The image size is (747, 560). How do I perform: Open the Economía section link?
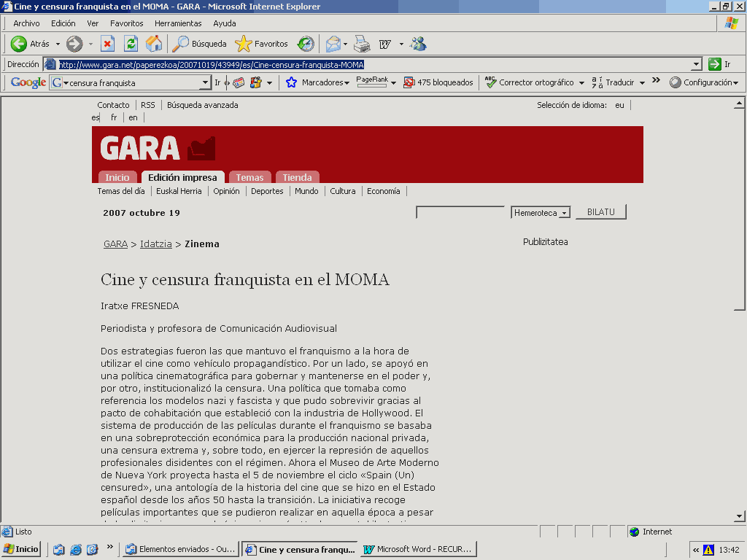(x=384, y=191)
